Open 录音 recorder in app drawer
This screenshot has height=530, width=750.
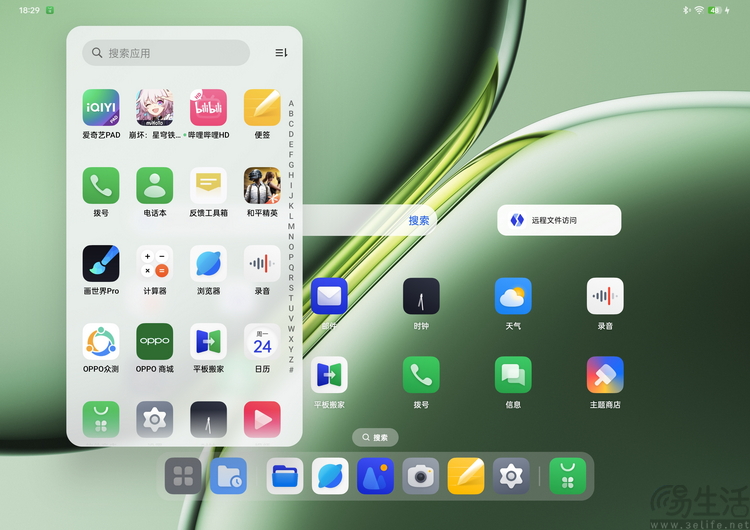(x=262, y=264)
